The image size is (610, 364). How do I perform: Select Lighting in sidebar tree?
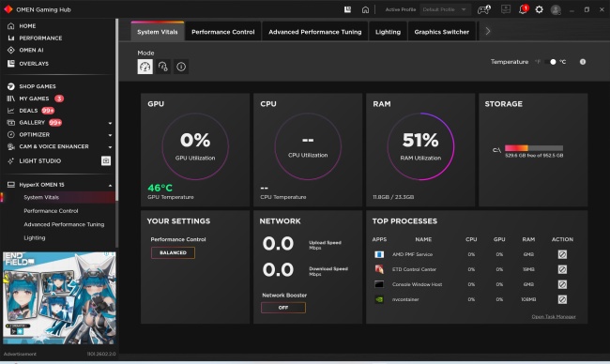tap(35, 237)
